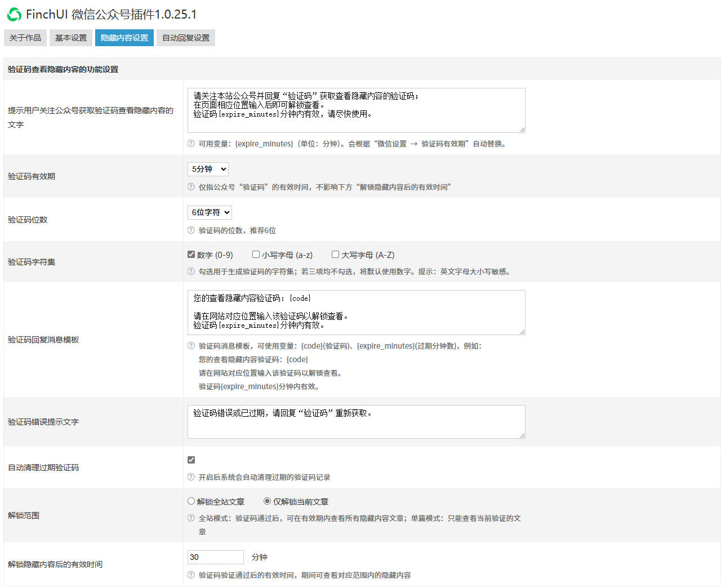Image resolution: width=726 pixels, height=588 pixels.
Task: Uncheck the 数字 (0-9) checkbox
Action: 191,255
